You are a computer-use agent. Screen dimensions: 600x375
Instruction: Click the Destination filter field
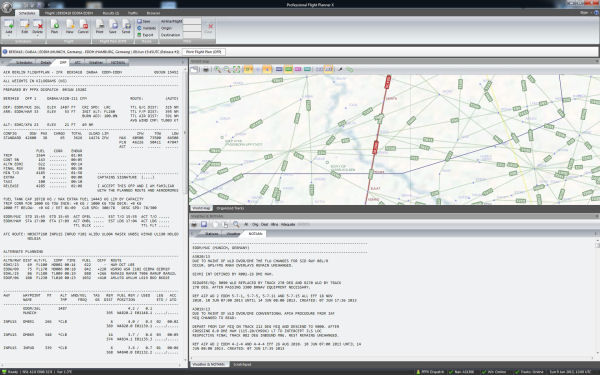192,35
